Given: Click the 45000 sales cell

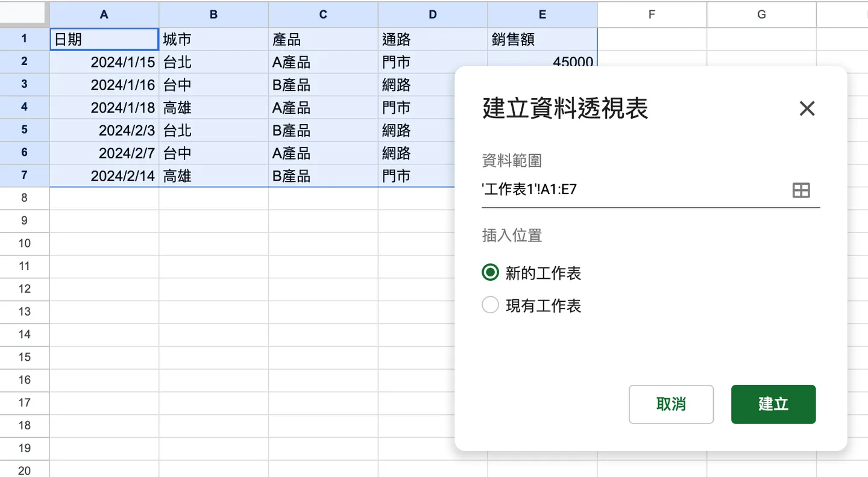Looking at the screenshot, I should 542,59.
